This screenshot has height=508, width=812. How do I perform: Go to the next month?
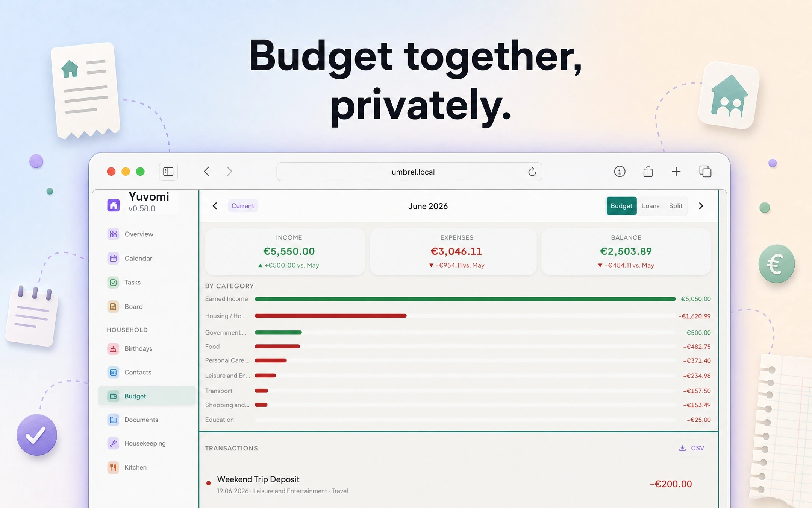coord(701,206)
